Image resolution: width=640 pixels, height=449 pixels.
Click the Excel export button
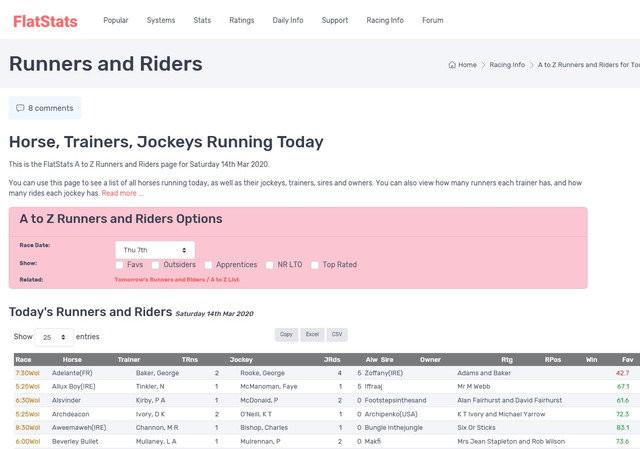point(312,334)
